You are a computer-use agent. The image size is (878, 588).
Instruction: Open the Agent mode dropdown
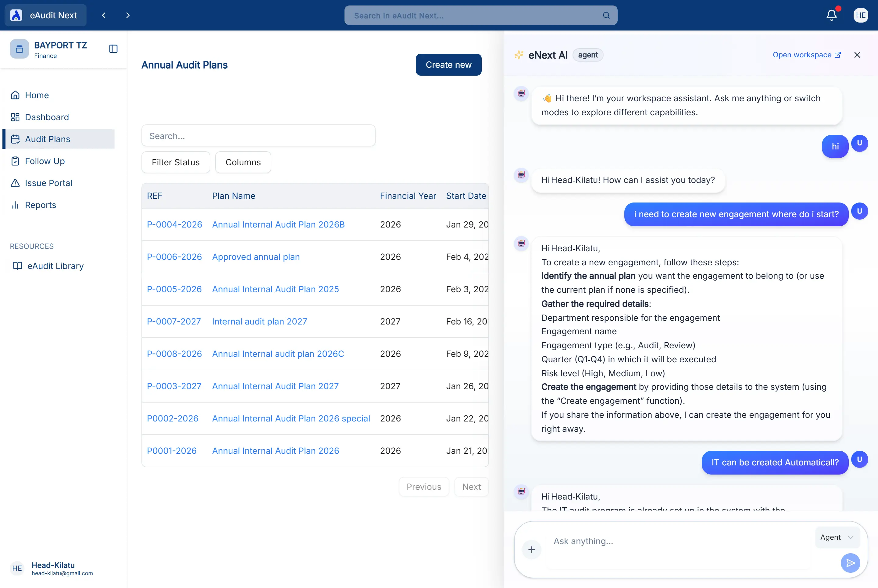click(837, 537)
